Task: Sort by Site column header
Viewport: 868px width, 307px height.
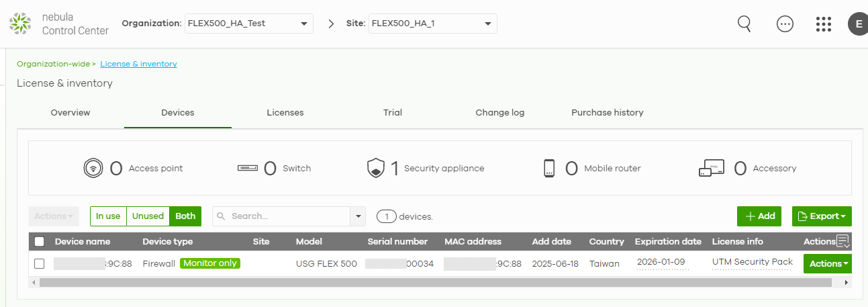Action: [x=261, y=241]
